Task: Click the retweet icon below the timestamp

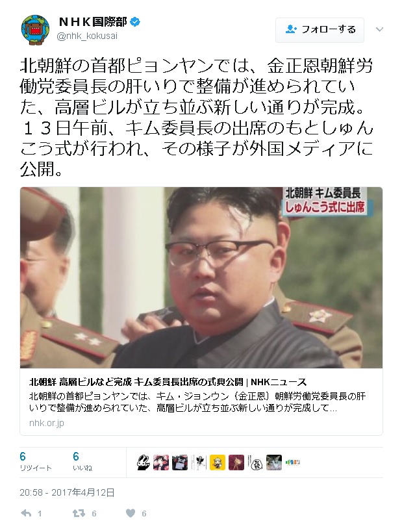Action: 79,513
